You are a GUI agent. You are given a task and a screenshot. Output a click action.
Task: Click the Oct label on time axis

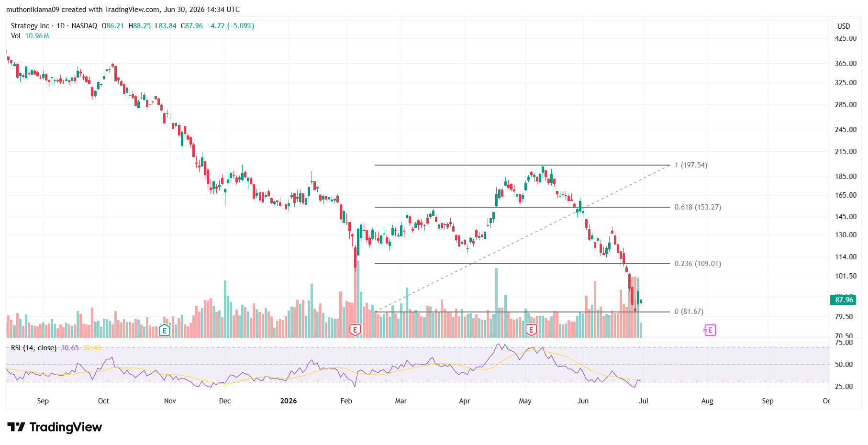tap(103, 401)
